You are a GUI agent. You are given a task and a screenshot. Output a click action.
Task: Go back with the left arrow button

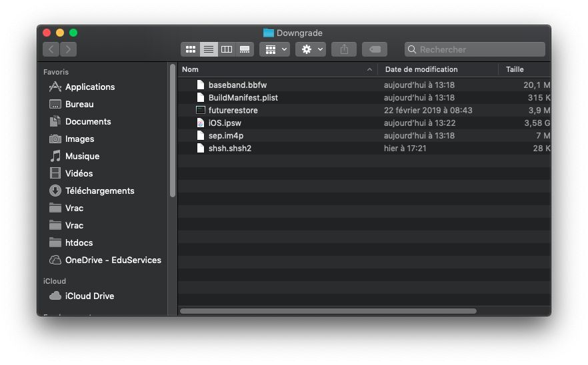click(51, 49)
